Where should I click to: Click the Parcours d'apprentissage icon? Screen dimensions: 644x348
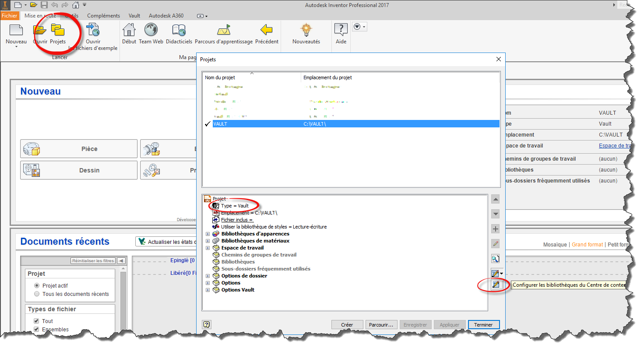tap(223, 30)
